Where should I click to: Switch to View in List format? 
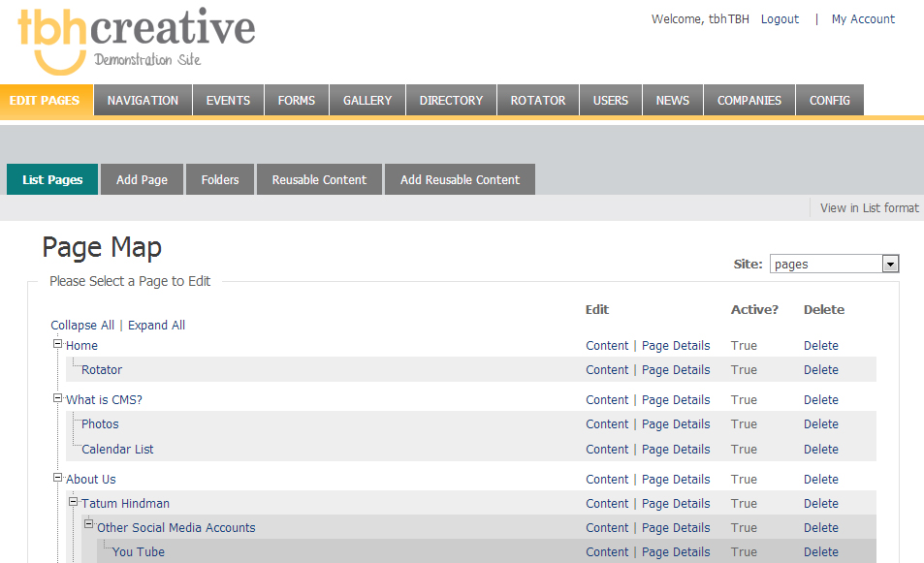(869, 208)
